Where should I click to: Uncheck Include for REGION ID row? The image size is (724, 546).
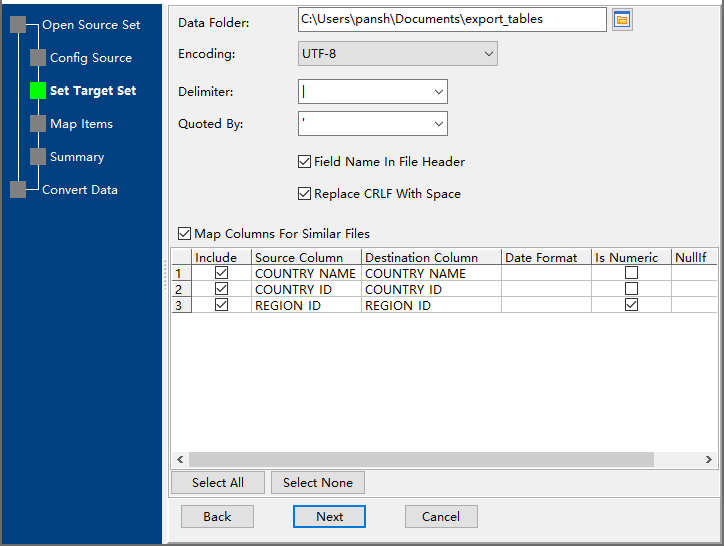point(221,305)
